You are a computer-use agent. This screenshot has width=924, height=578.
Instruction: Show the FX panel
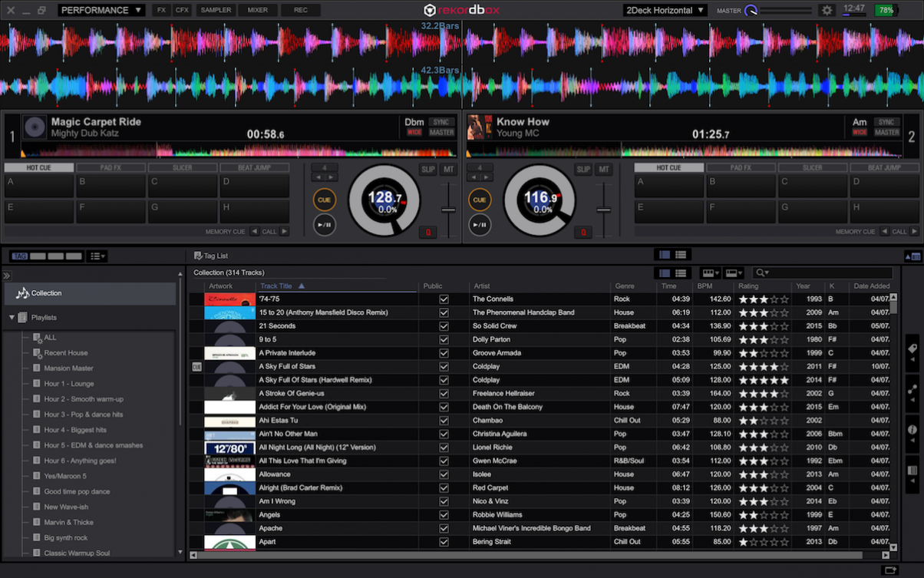point(161,10)
